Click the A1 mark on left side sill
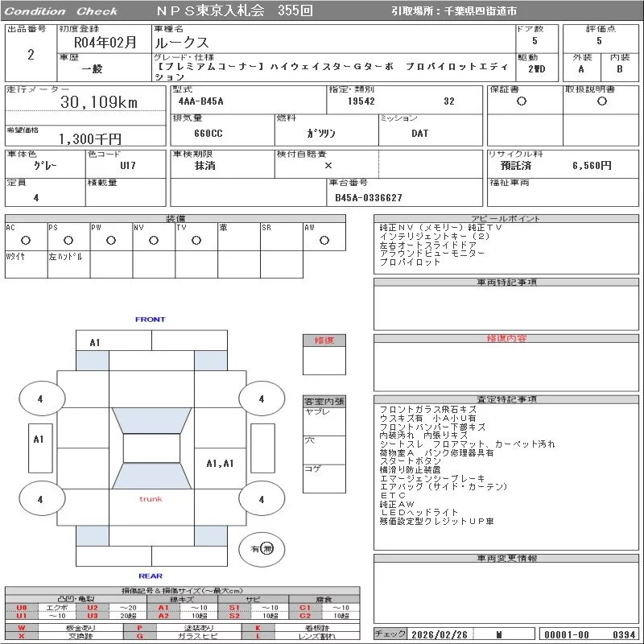The image size is (644, 644). (39, 440)
